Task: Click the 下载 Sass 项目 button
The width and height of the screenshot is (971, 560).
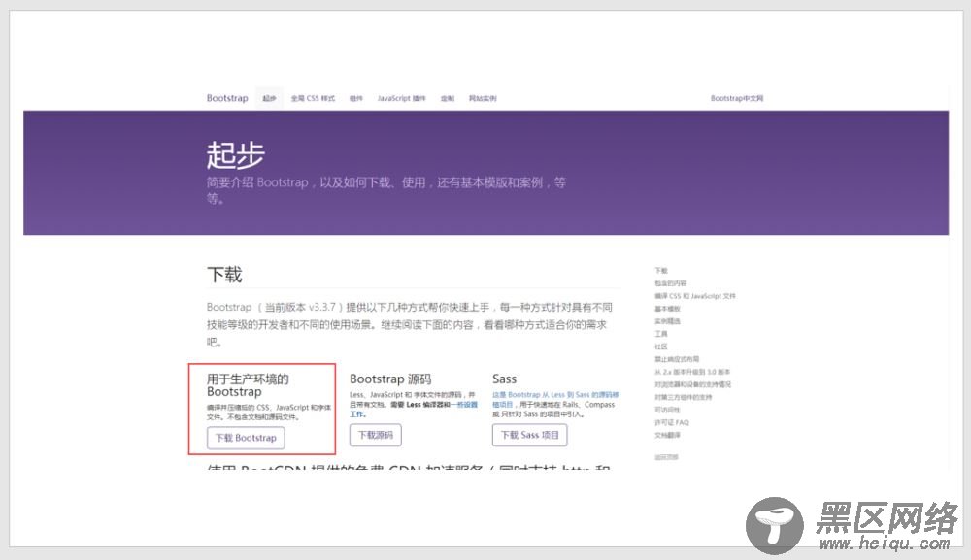Action: point(529,435)
